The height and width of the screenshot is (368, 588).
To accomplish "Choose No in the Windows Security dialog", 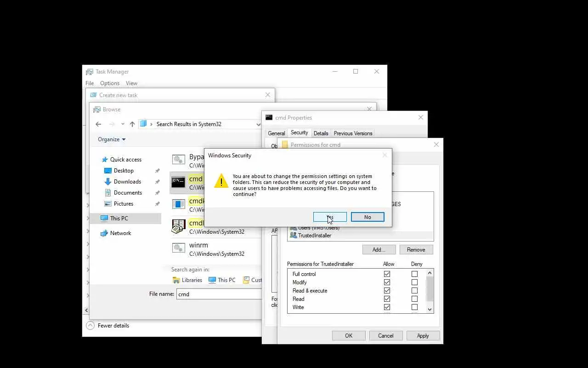I will click(367, 217).
